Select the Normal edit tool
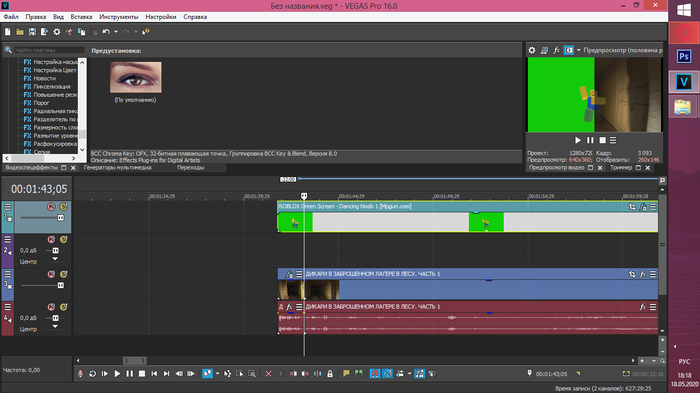700x393 pixels. pos(207,374)
